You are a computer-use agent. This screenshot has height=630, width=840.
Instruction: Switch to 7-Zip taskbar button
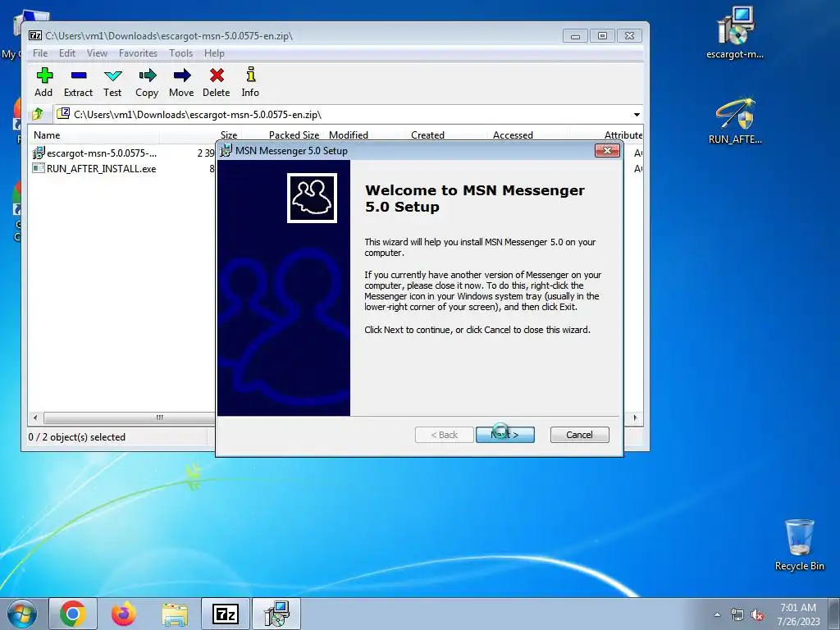coord(226,614)
